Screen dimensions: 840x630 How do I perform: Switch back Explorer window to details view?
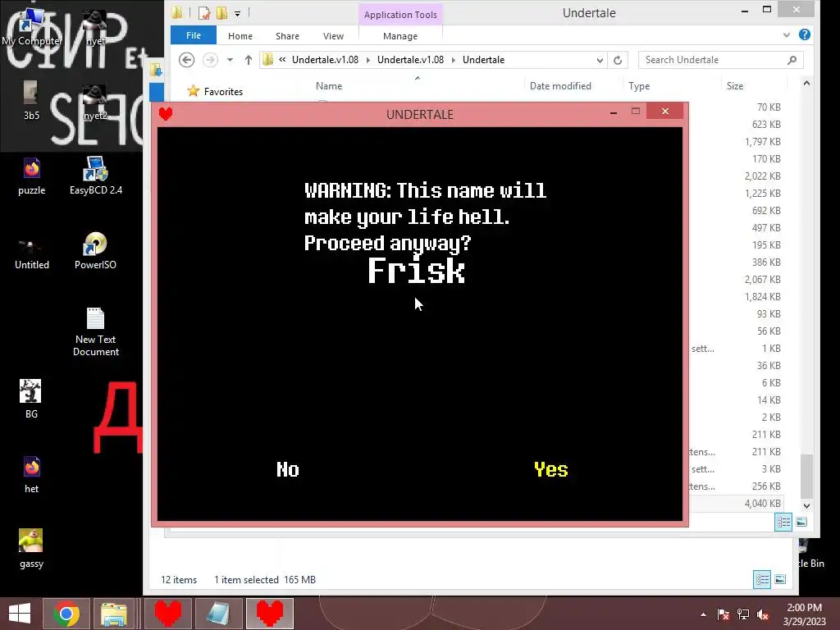[x=762, y=579]
